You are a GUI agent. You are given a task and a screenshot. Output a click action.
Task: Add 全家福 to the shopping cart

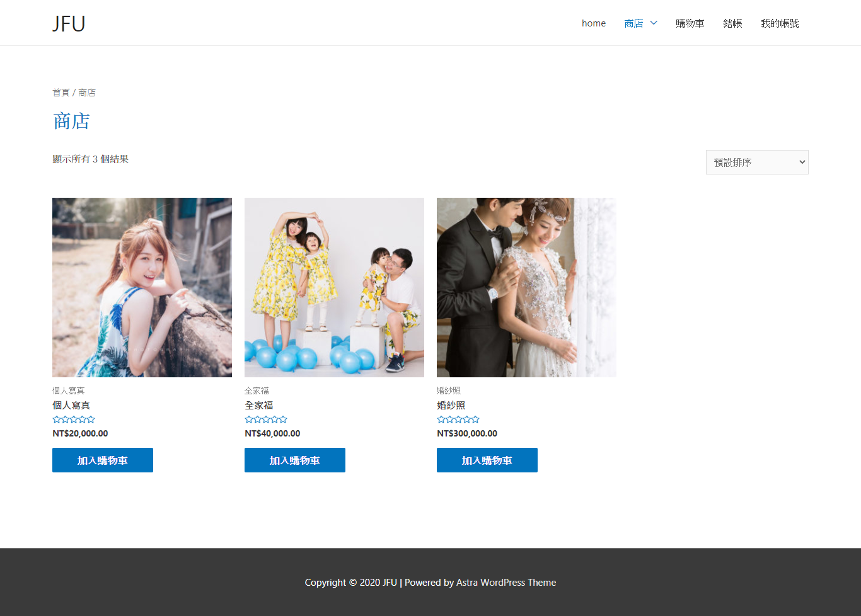(x=295, y=460)
